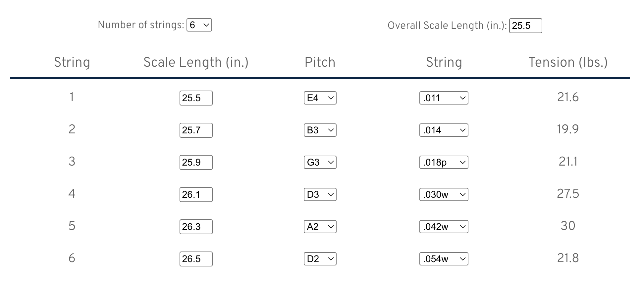The image size is (644, 290).
Task: Click the Overall Scale Length input field
Action: (x=525, y=26)
